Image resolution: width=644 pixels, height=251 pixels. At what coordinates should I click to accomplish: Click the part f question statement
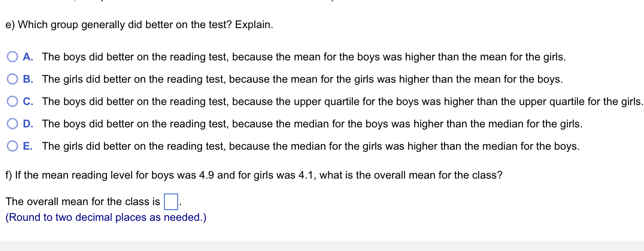click(x=253, y=175)
